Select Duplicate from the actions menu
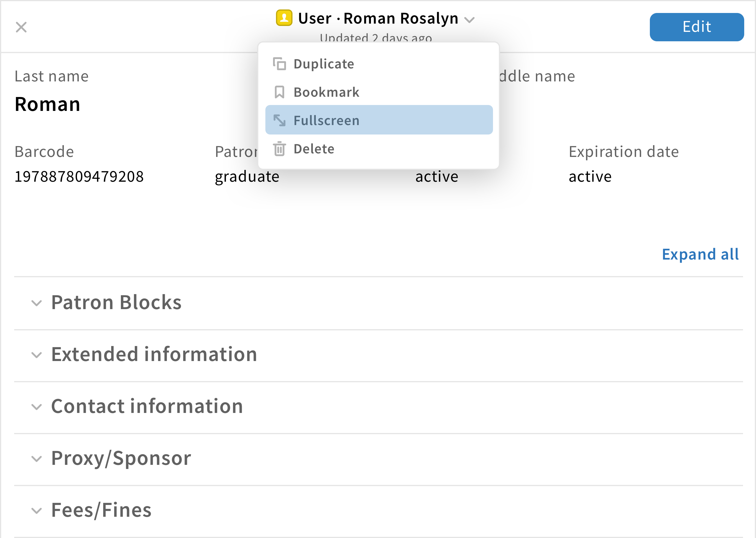Image resolution: width=756 pixels, height=538 pixels. 323,64
